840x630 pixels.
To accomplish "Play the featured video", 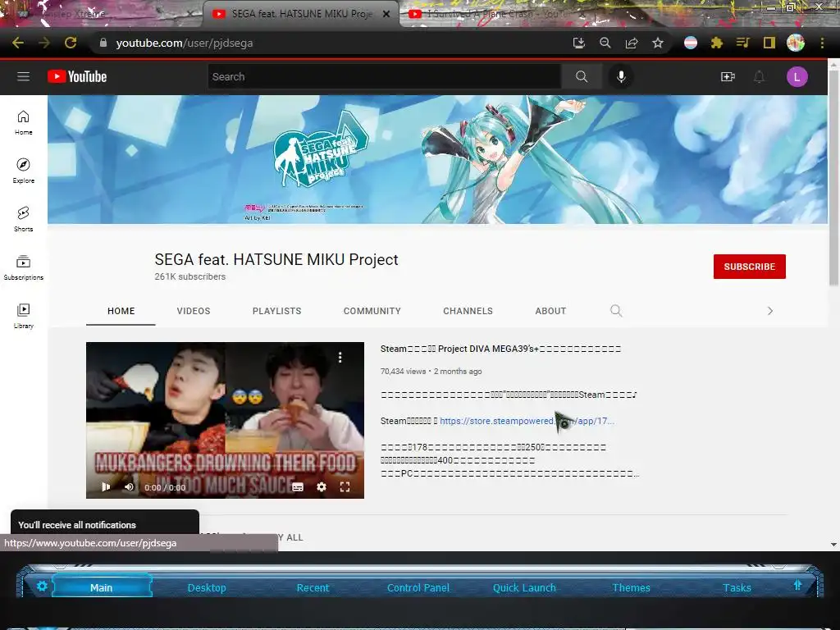I will [x=106, y=487].
